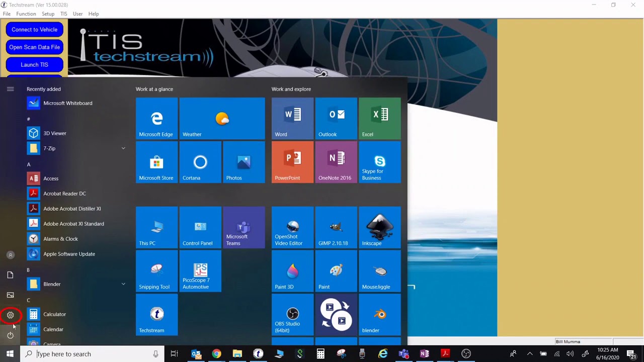This screenshot has height=362, width=644.
Task: Open Alarms & Clock app
Action: (x=76, y=239)
